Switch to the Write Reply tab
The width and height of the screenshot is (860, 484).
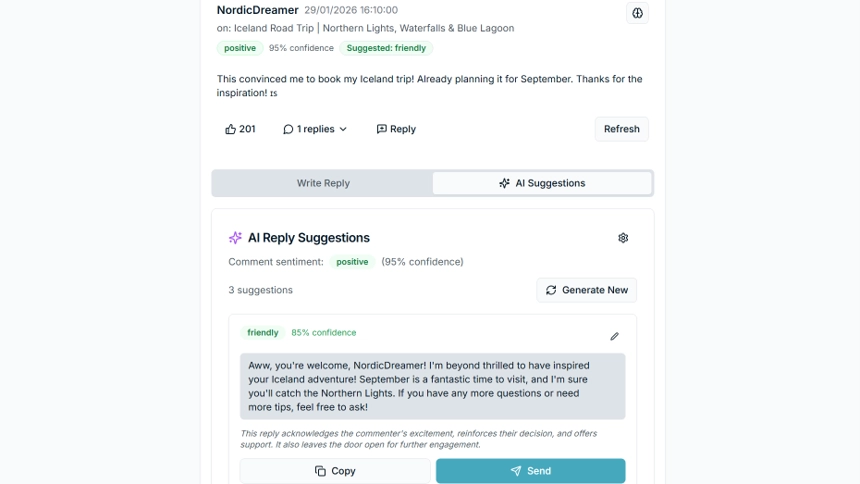pos(323,183)
